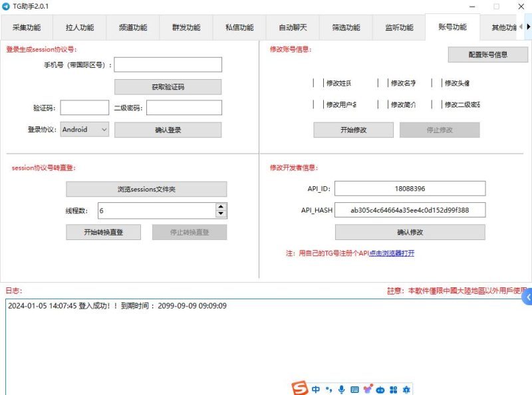Open voice input via the microphone icon
Screen dimensions: 532x395
coord(341,389)
